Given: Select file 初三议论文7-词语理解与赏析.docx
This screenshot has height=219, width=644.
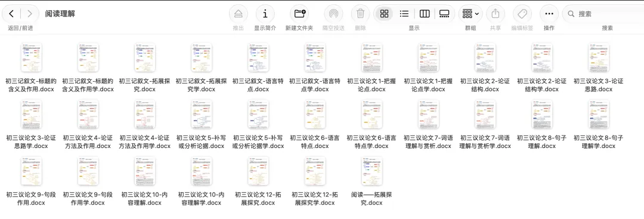Looking at the screenshot, I should point(428,125).
